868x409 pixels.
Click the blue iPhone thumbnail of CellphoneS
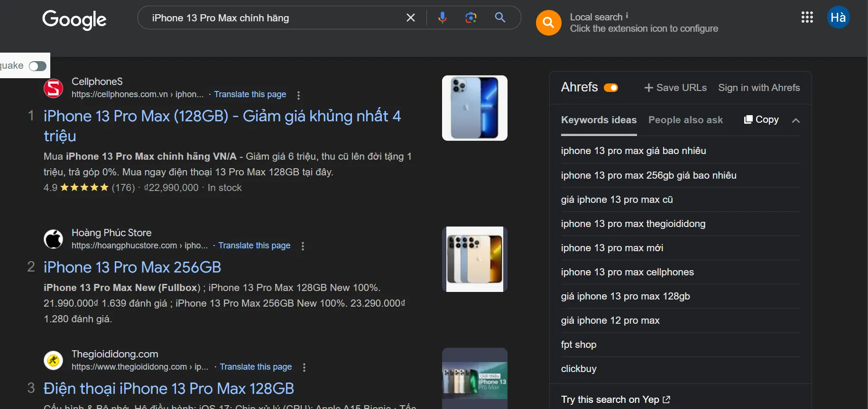(x=475, y=108)
